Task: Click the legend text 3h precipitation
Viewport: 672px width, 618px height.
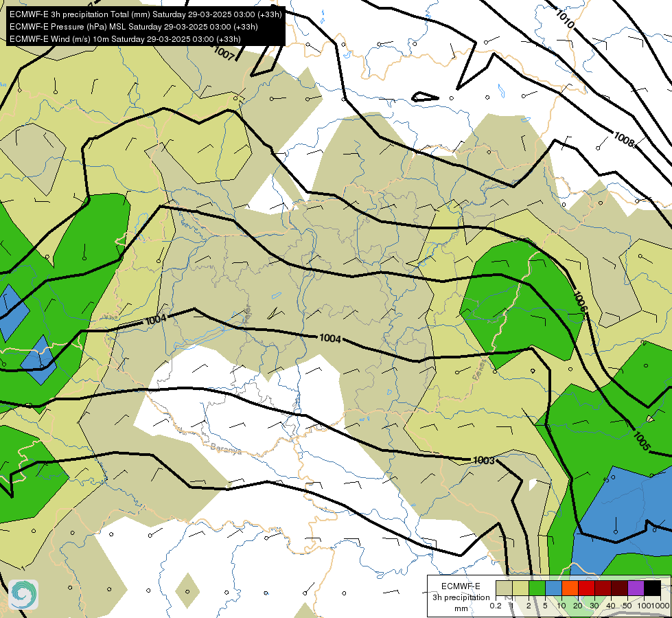Action: 461,597
